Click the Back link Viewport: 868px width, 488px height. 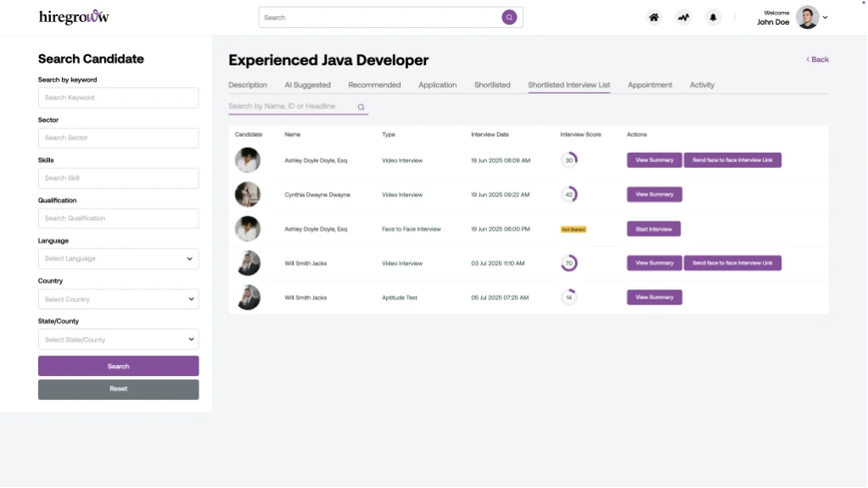817,59
